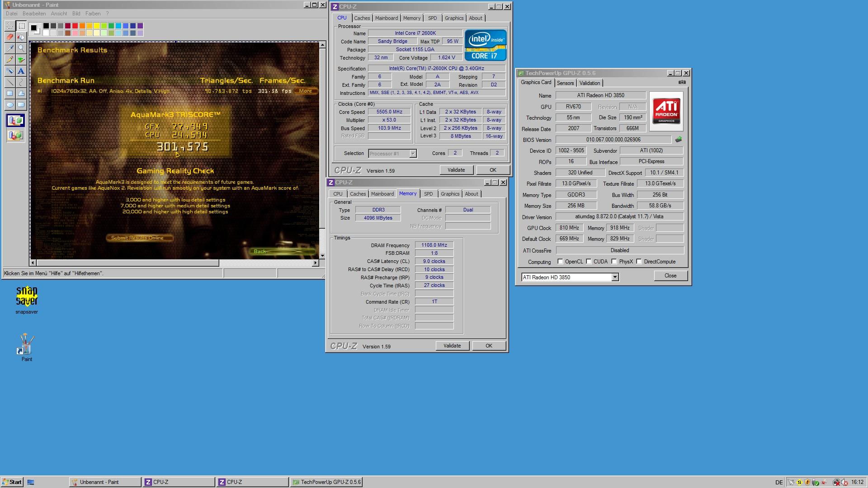This screenshot has width=868, height=488.
Task: Open the snapsaver desktop shortcut
Action: tap(27, 300)
